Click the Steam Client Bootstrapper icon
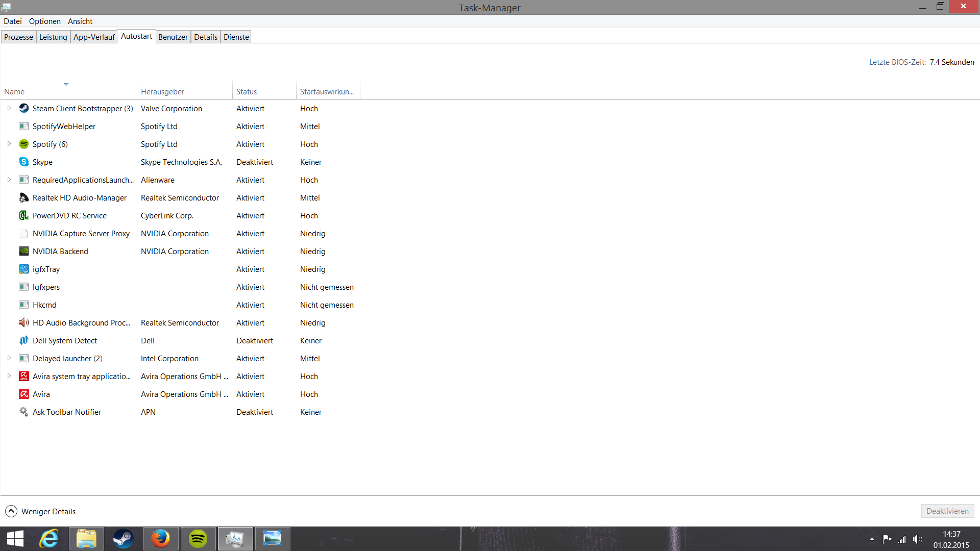Image resolution: width=980 pixels, height=551 pixels. (x=23, y=108)
